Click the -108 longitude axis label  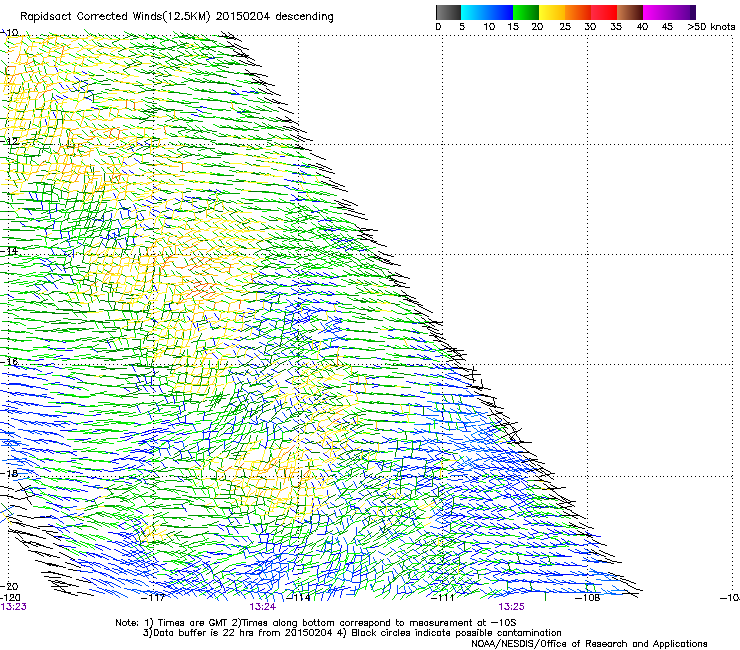587,598
